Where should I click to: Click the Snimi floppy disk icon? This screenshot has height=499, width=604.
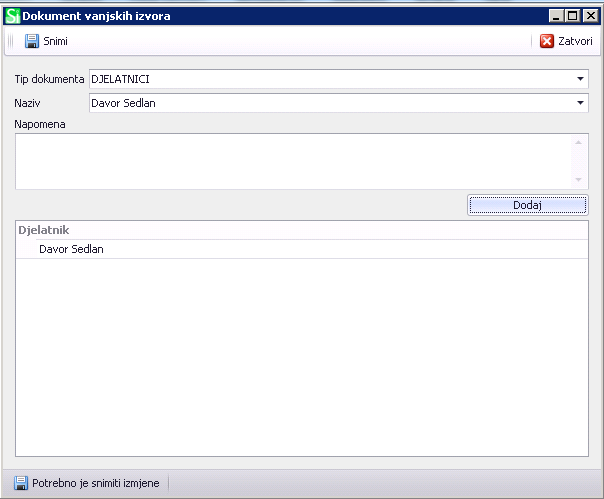[32, 41]
